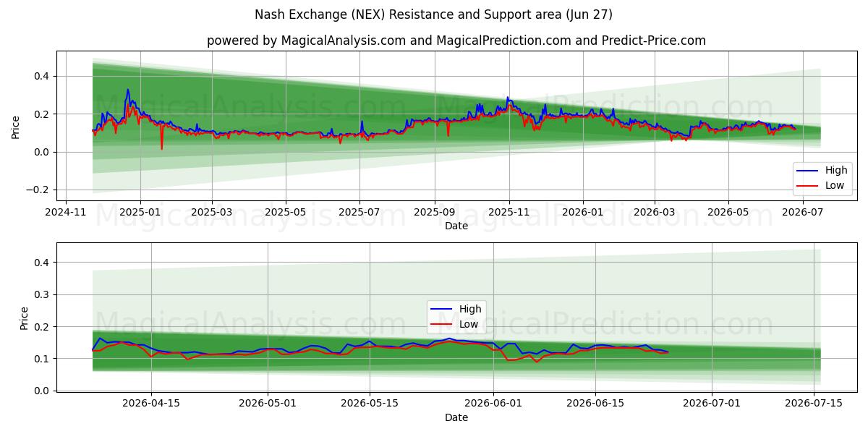Viewport: 868px width, 434px height.
Task: Click the '2025-05' x-axis label
Action: point(286,212)
